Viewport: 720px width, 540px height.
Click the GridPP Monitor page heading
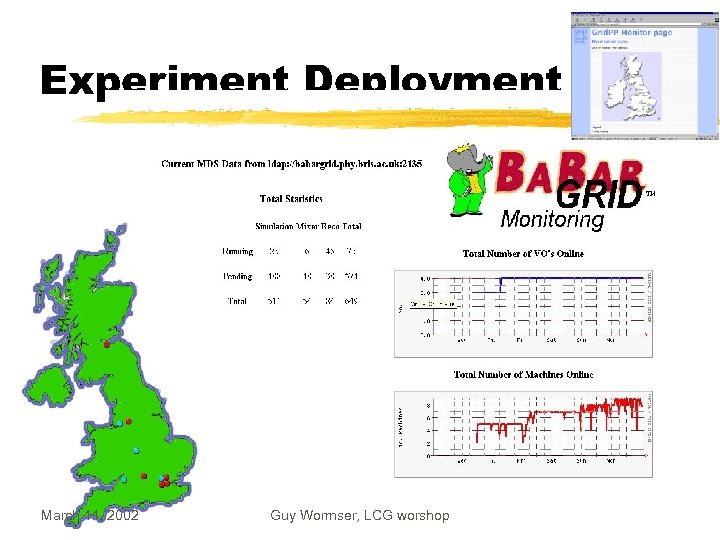pos(631,33)
